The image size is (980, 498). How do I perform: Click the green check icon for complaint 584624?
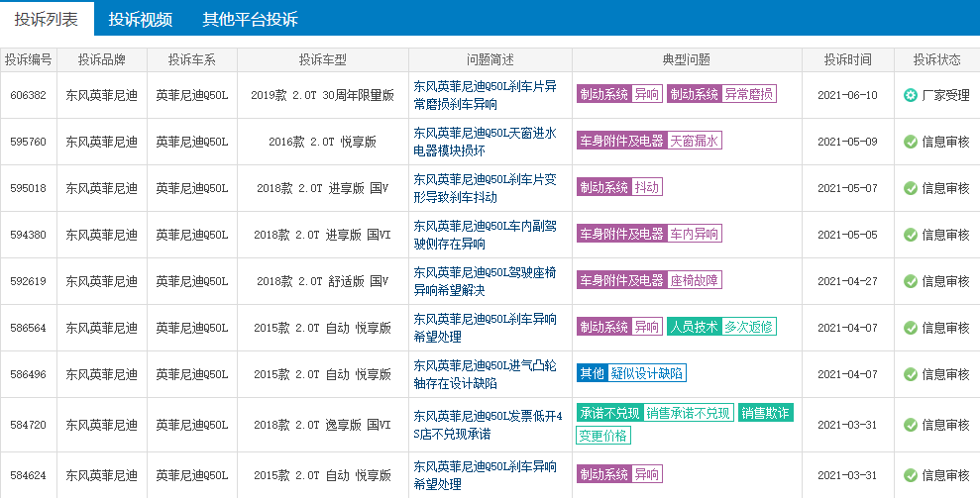[x=910, y=475]
